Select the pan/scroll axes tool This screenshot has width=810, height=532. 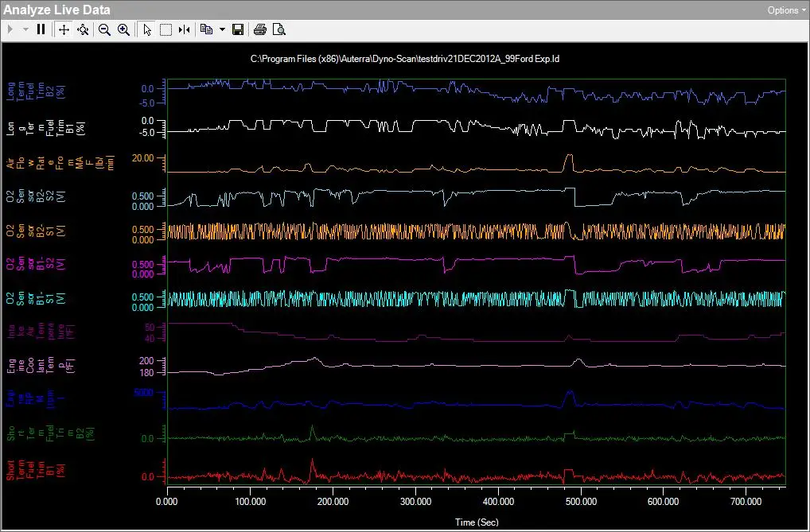[64, 30]
